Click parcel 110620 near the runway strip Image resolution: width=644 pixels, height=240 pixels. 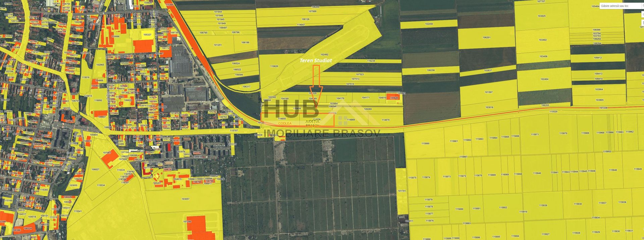click(x=274, y=66)
